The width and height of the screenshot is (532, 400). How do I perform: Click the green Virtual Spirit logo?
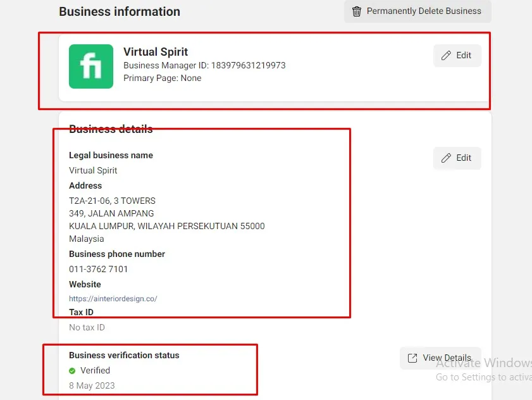91,66
